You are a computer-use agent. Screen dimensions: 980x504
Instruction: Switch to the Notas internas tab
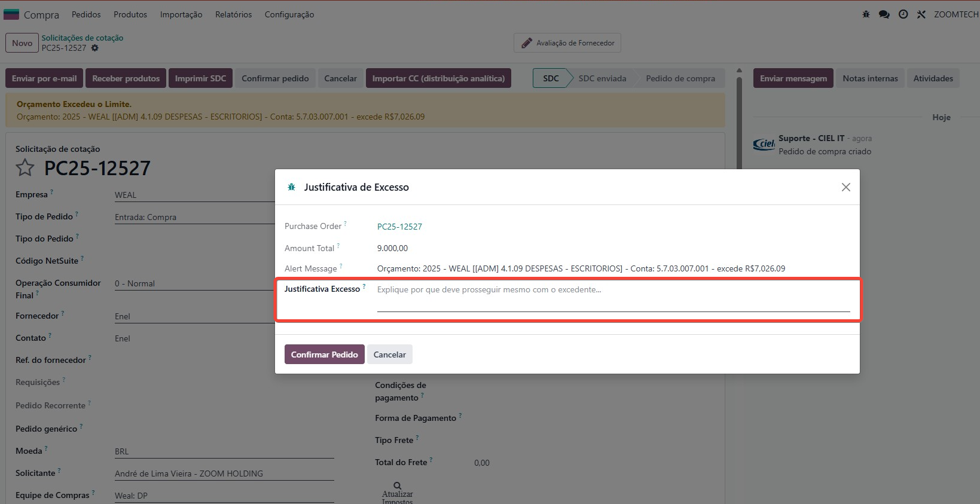click(x=870, y=78)
